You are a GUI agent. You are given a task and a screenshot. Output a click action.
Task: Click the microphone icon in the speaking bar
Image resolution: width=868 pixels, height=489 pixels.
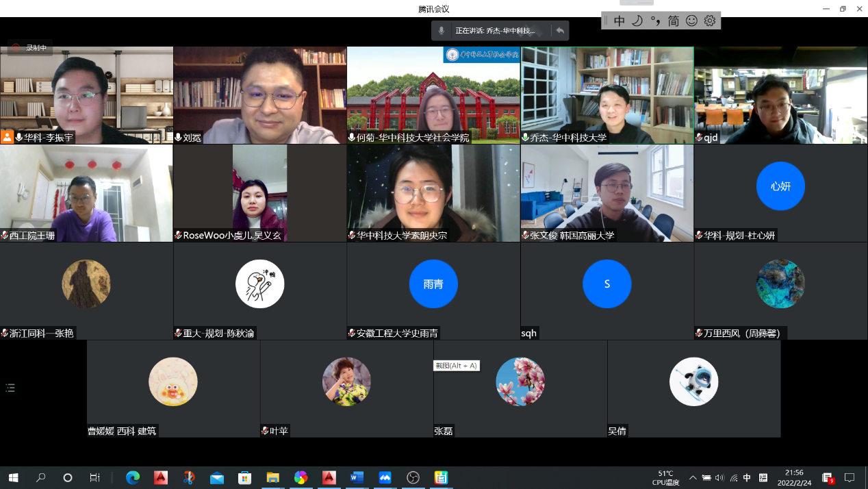(442, 31)
